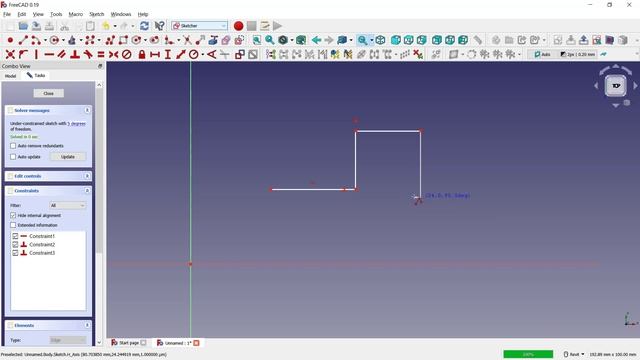
Task: Apply the Equal constraint
Action: 101,54
